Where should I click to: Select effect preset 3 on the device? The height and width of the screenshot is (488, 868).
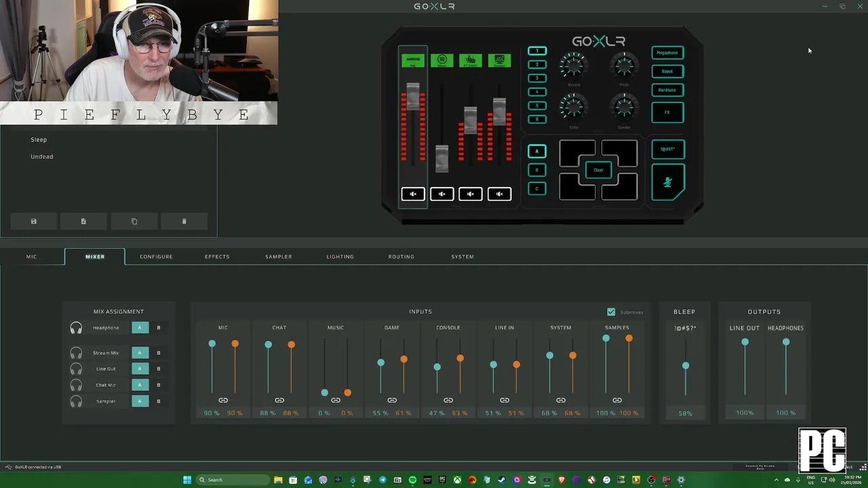tap(537, 78)
